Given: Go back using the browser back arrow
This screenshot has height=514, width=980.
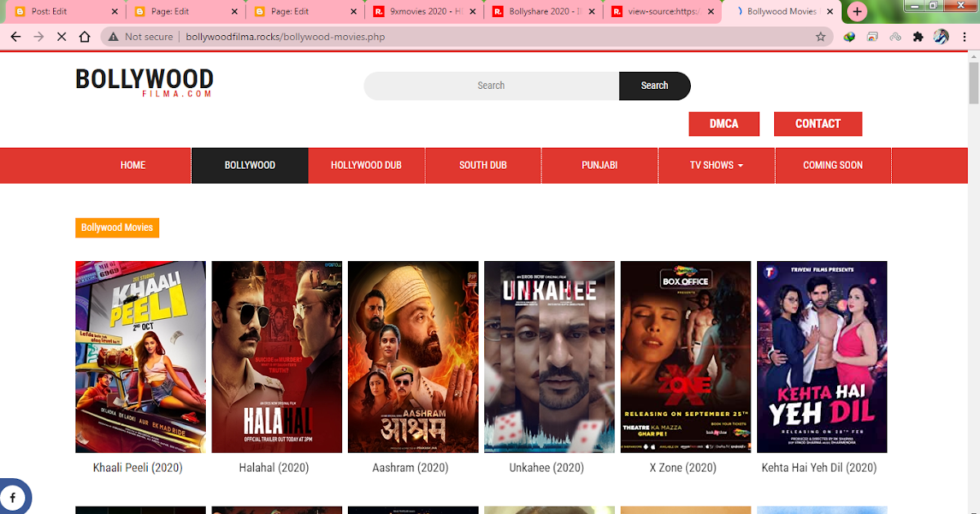Looking at the screenshot, I should click(x=16, y=37).
